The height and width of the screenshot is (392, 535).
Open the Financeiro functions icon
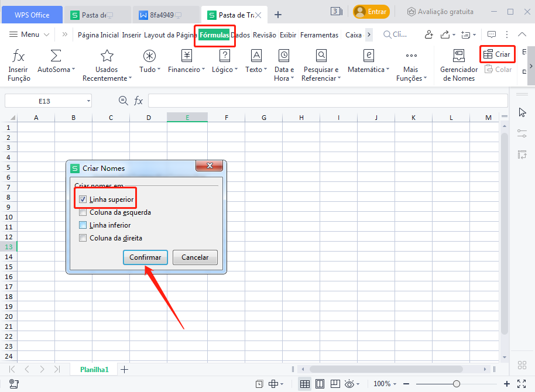tap(186, 56)
